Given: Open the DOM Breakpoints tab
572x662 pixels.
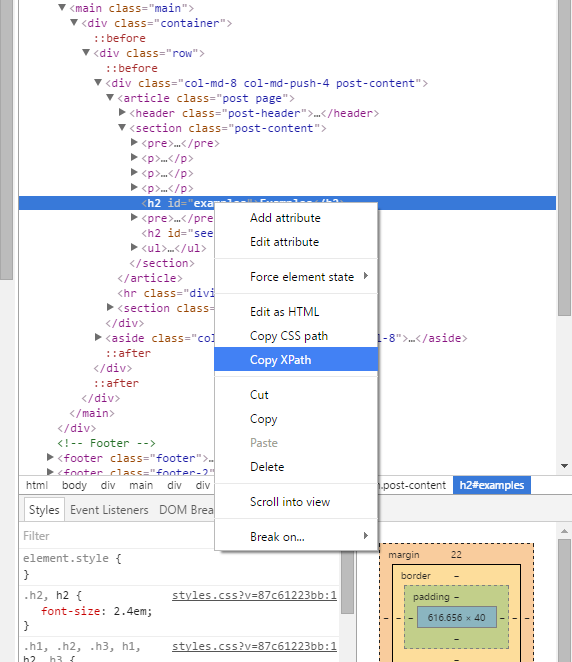Looking at the screenshot, I should point(186,510).
